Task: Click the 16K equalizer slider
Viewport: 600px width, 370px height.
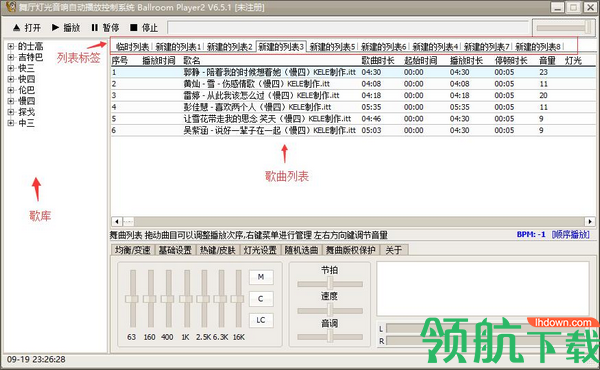Action: [238, 299]
